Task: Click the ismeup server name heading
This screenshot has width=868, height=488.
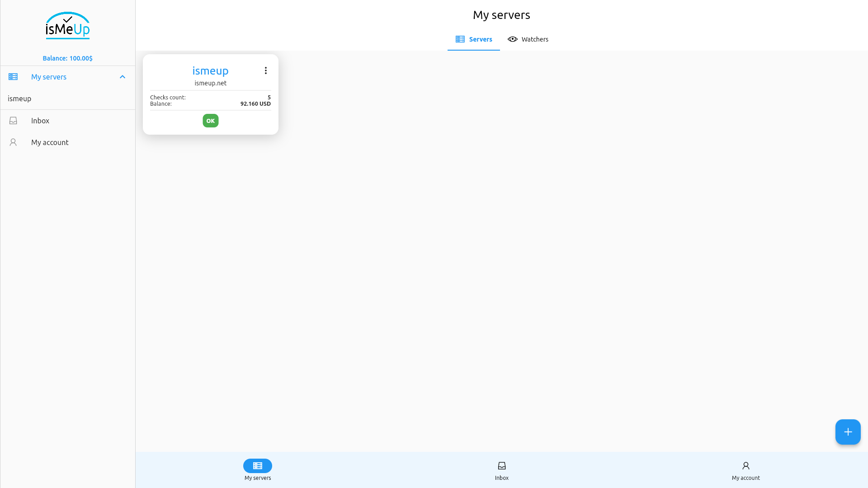Action: 210,70
